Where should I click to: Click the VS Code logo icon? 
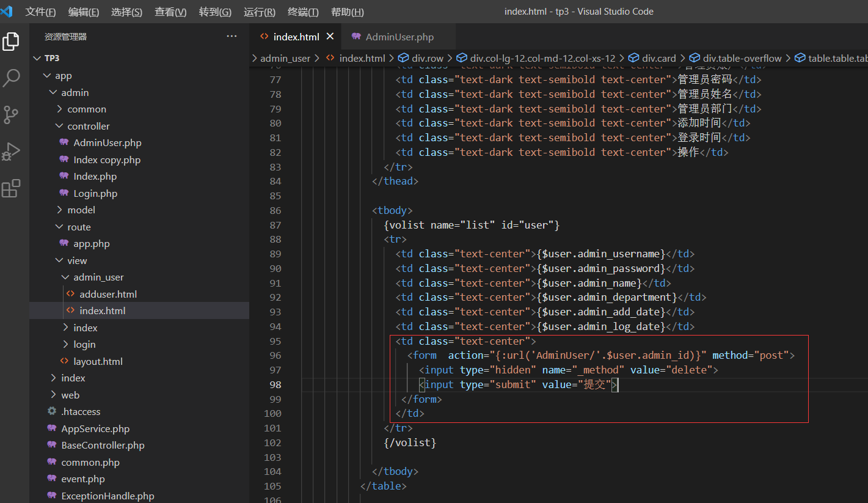(7, 12)
